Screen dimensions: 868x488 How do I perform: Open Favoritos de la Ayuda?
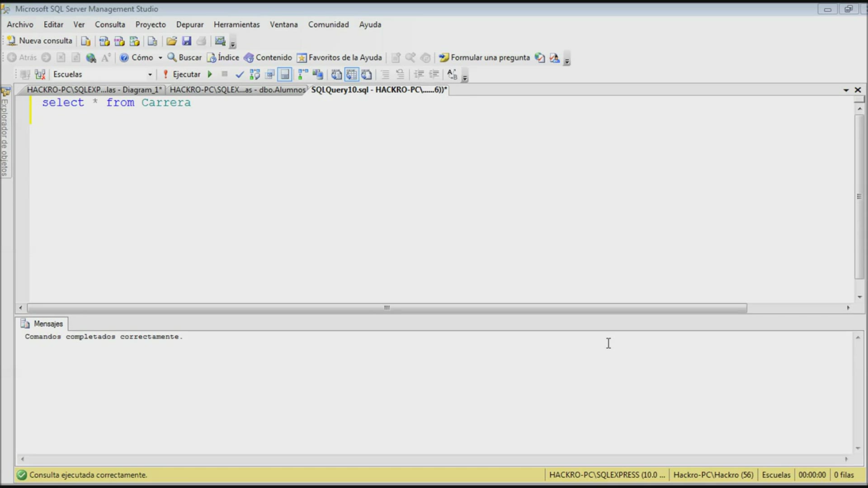[x=340, y=58]
